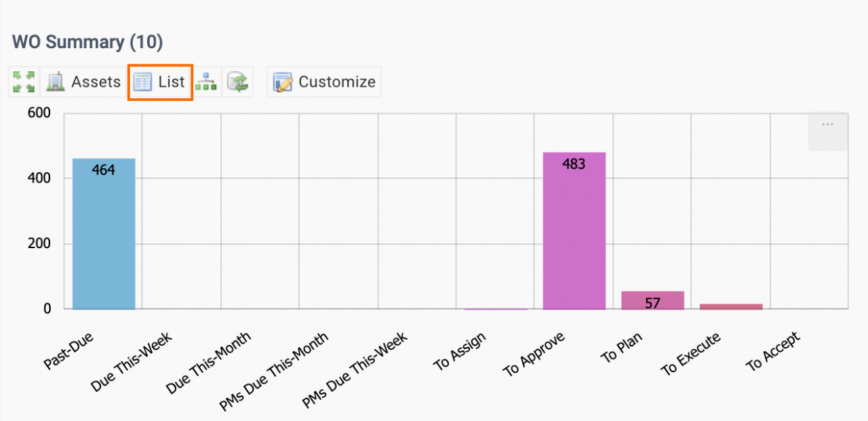Click the Assets building icon
This screenshot has width=868, height=421.
[x=55, y=82]
